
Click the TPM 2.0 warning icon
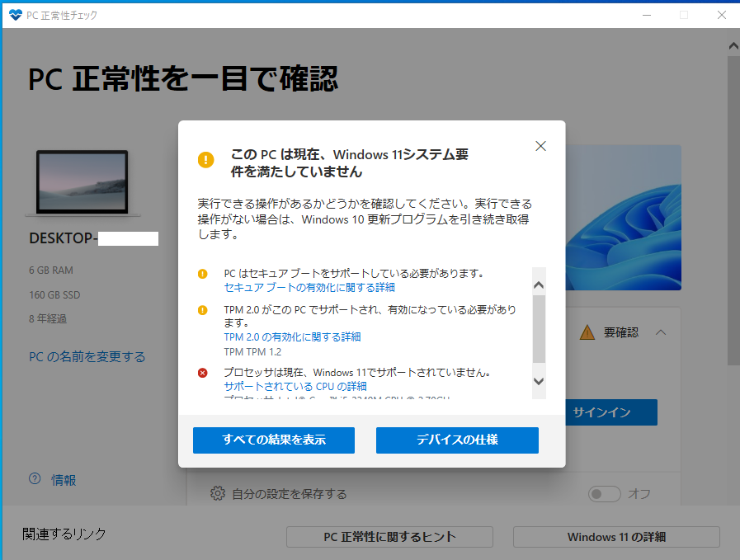coord(203,310)
